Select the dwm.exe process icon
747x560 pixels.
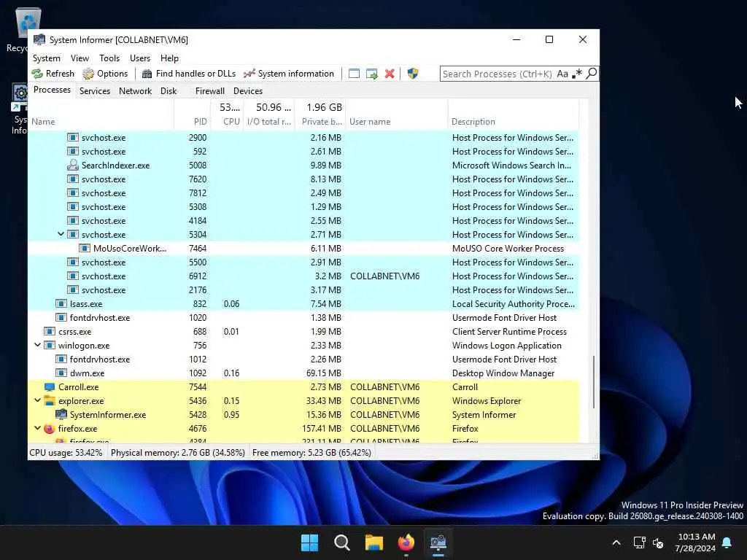coord(61,373)
